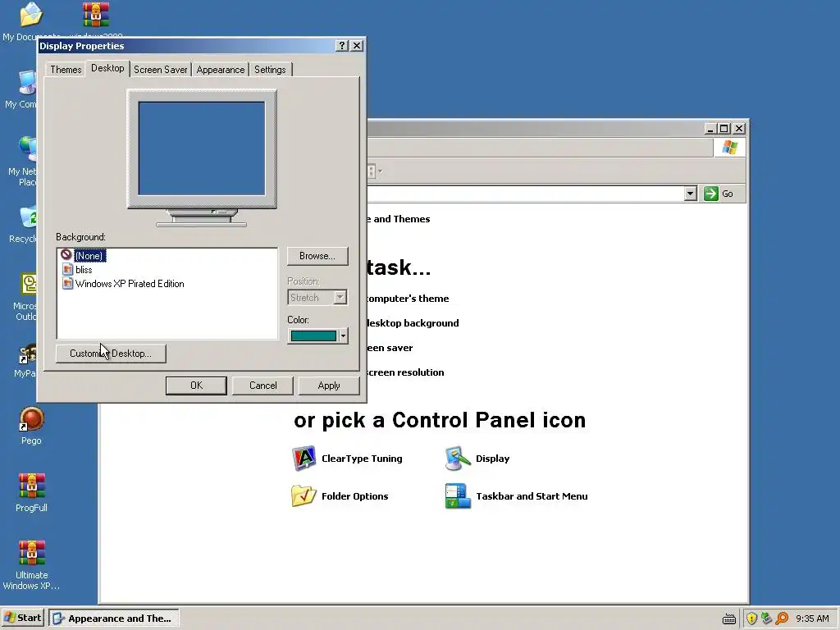
Task: Click the keyboard tray icon
Action: [x=728, y=619]
